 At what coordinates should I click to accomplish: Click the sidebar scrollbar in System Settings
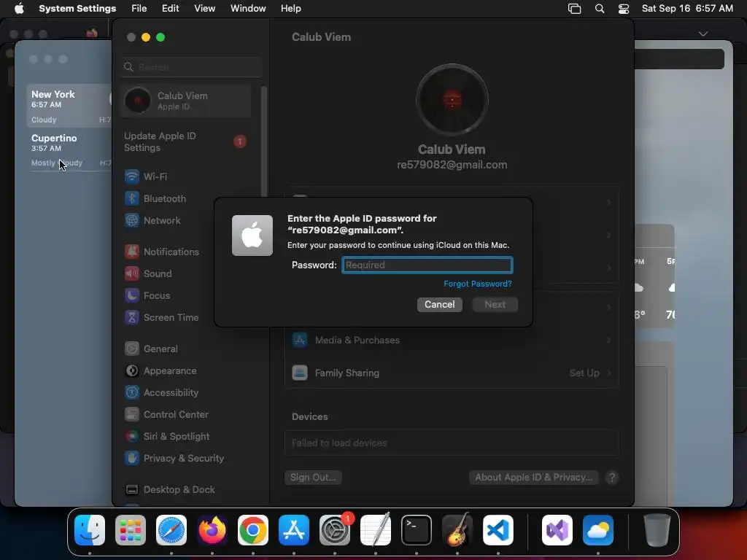click(263, 143)
